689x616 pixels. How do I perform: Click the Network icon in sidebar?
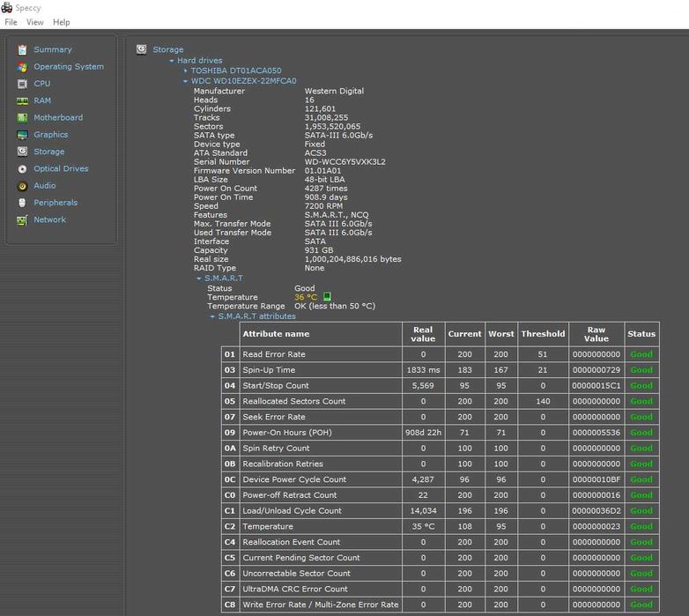coord(22,220)
